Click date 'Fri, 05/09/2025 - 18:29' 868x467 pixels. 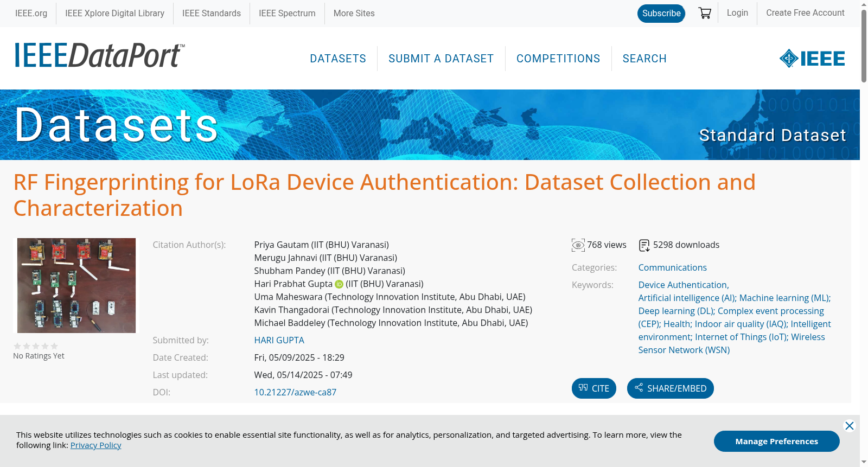coord(299,357)
